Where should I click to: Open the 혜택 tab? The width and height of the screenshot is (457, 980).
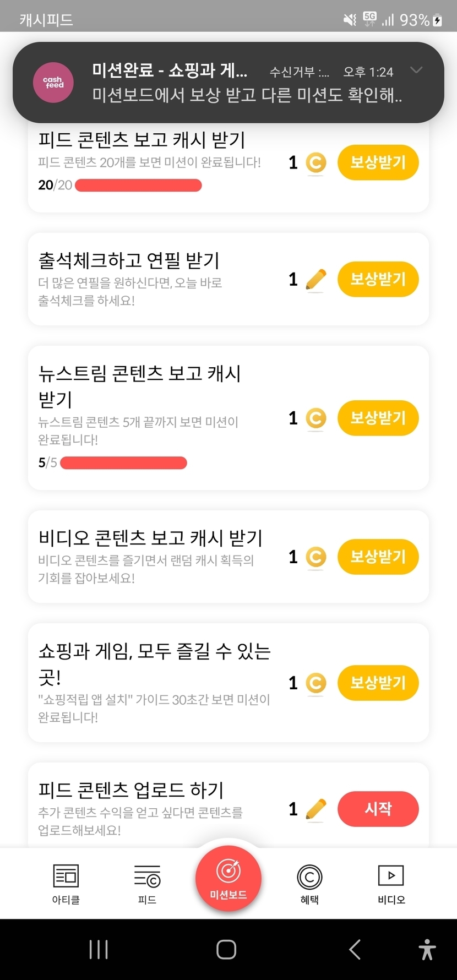tap(309, 884)
